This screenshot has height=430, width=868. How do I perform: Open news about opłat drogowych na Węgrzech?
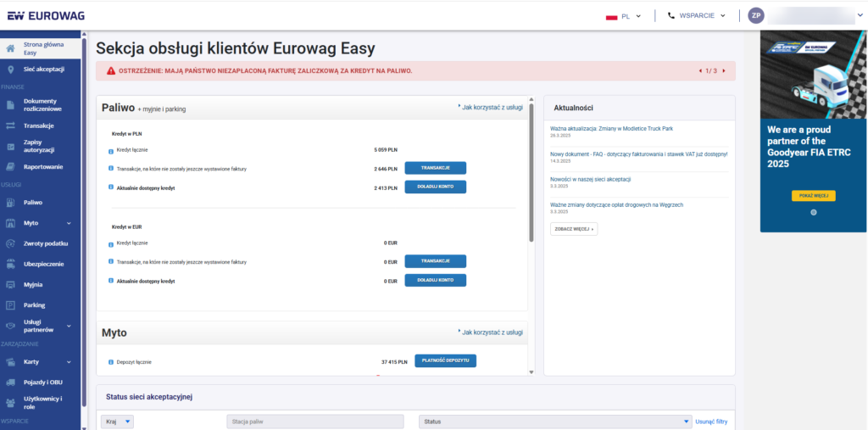point(617,205)
